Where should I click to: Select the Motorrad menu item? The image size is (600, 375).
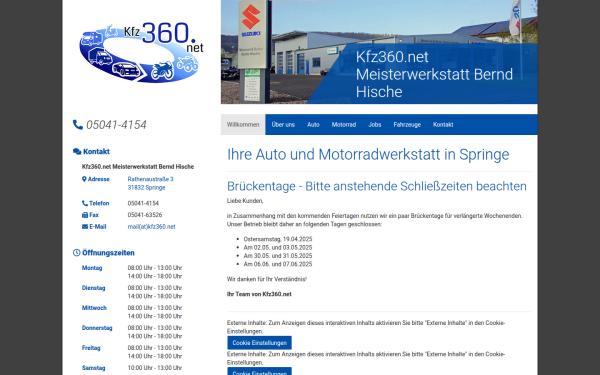tap(344, 124)
